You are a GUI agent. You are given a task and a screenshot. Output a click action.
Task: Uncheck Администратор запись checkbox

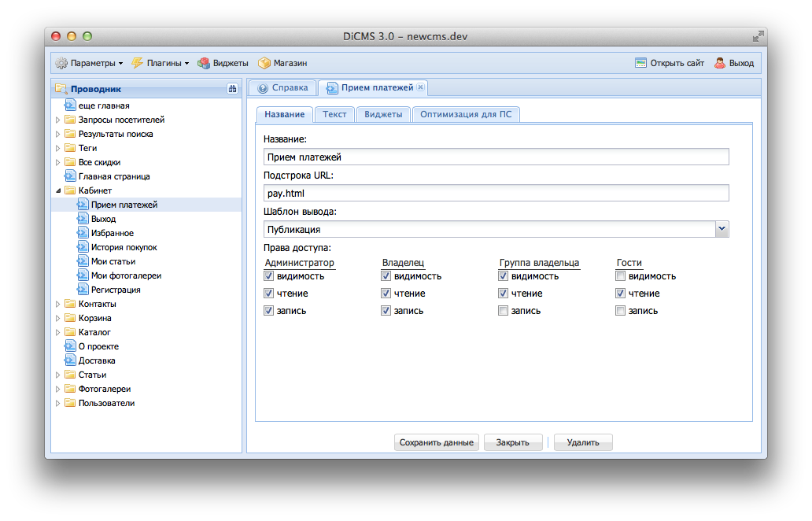[x=268, y=311]
